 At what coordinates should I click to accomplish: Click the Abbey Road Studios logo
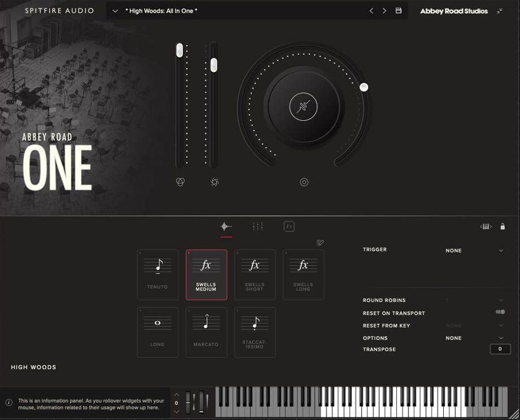[454, 11]
